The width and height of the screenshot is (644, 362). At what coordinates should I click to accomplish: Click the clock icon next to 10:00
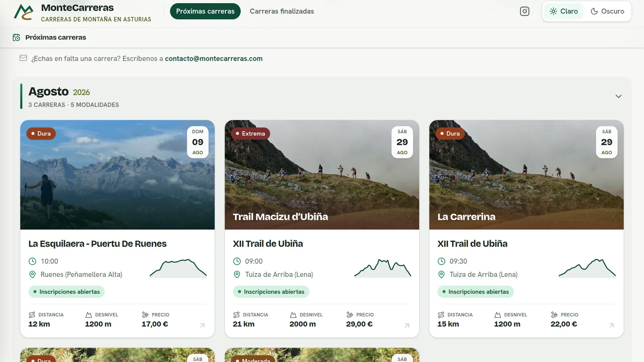33,261
